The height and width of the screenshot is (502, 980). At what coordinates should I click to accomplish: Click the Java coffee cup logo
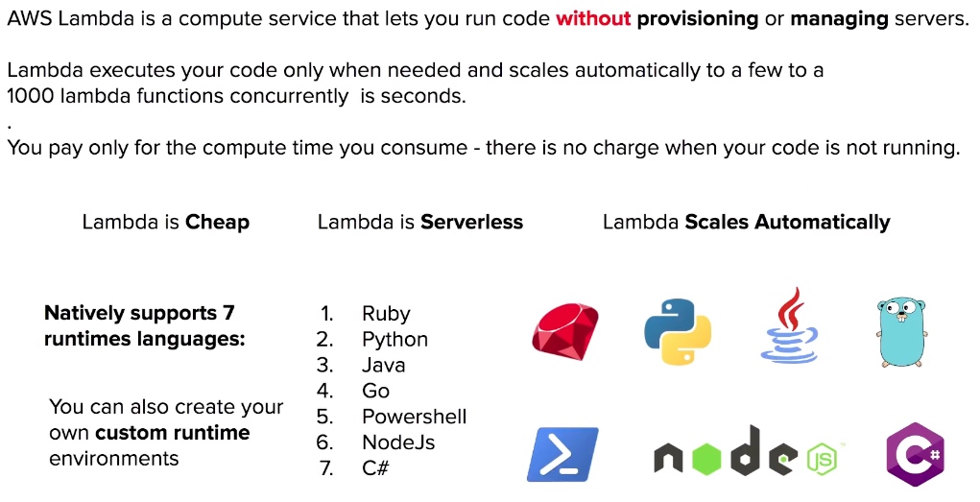tap(789, 325)
